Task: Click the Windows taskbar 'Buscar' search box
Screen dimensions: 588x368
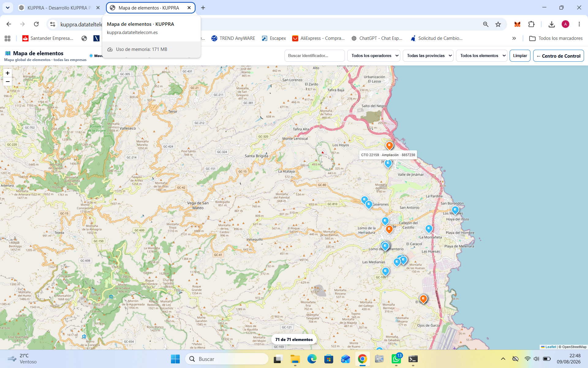Action: (x=227, y=359)
